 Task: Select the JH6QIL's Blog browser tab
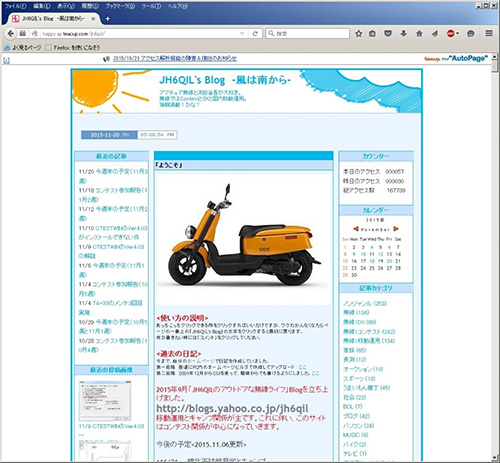click(x=53, y=19)
